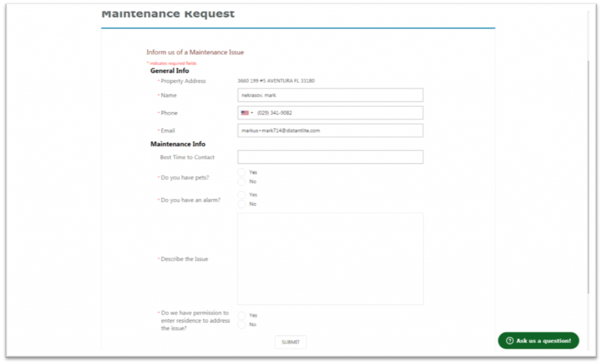Viewport: 602px width, 364px height.
Task: Click the Name input field
Action: 329,95
